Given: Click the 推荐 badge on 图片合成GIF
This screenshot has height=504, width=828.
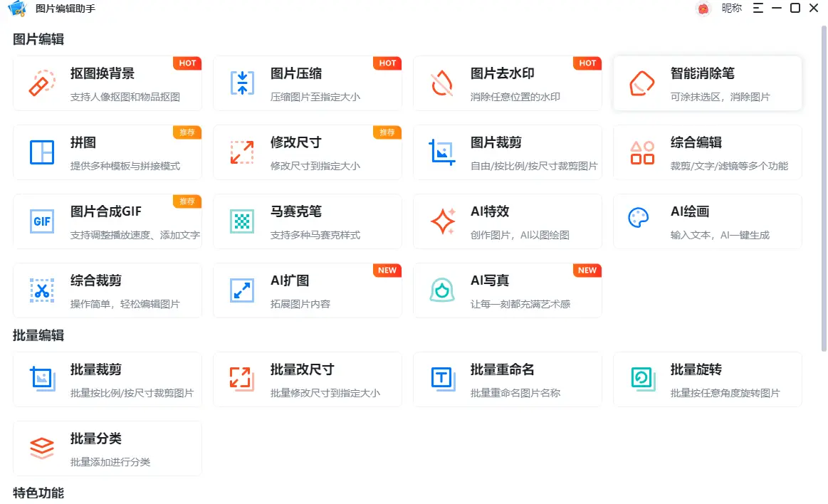Looking at the screenshot, I should [187, 201].
